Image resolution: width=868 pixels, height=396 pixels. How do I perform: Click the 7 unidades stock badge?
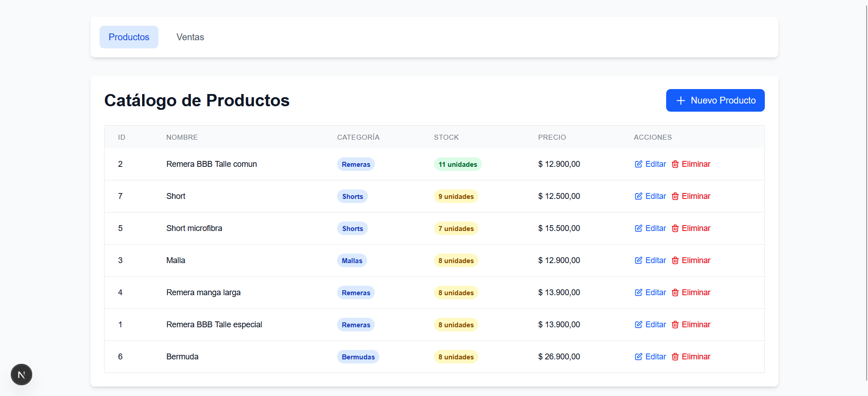(x=456, y=228)
